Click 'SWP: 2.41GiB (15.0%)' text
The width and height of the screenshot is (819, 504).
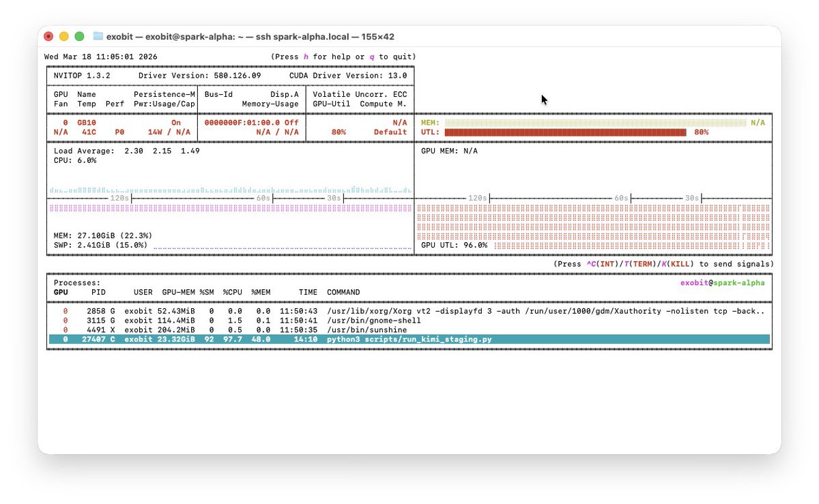[101, 245]
